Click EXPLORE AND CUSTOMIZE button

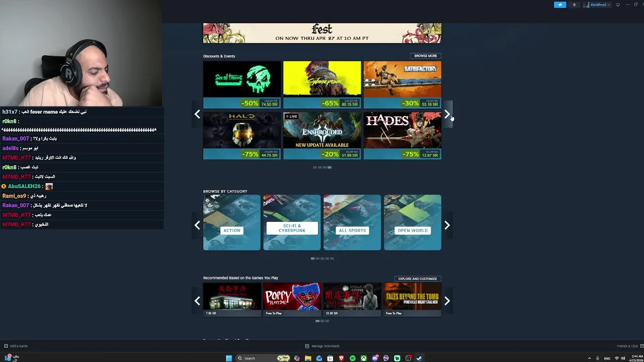[418, 279]
